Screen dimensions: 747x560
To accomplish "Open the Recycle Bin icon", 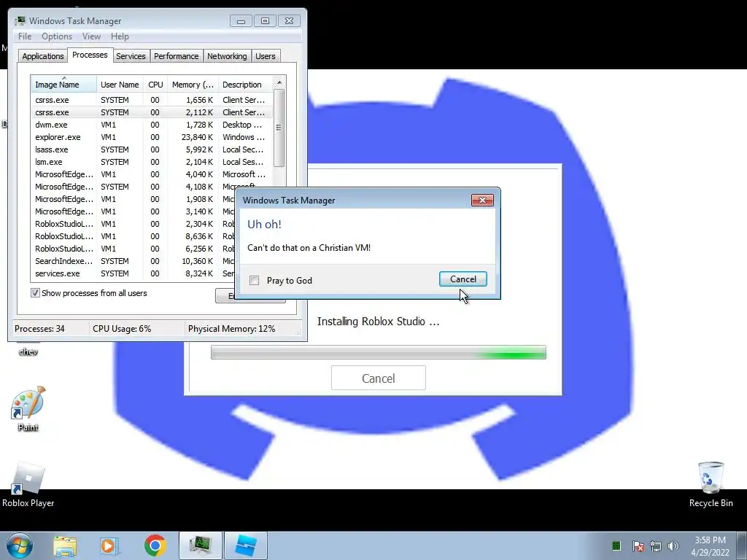I will 711,485.
